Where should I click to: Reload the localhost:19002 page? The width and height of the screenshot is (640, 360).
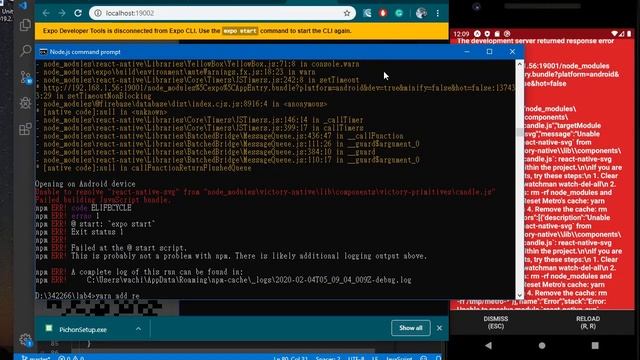[x=78, y=13]
